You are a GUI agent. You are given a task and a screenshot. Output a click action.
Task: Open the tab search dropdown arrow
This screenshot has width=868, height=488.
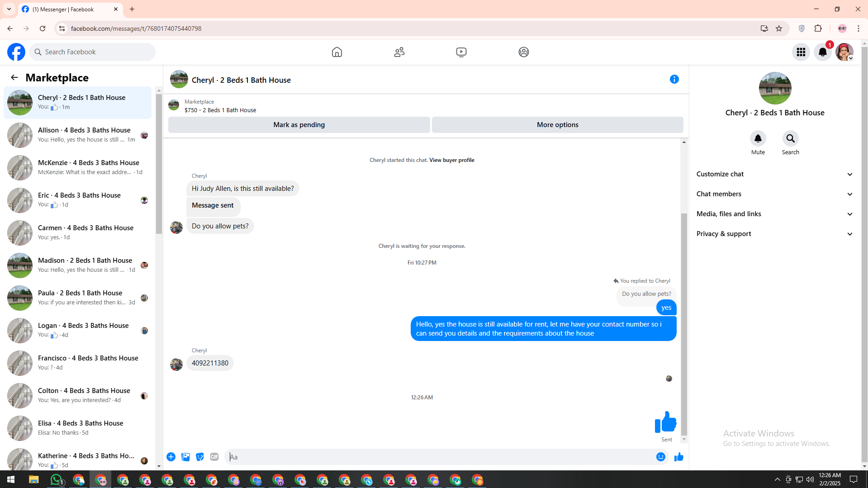pos(9,9)
